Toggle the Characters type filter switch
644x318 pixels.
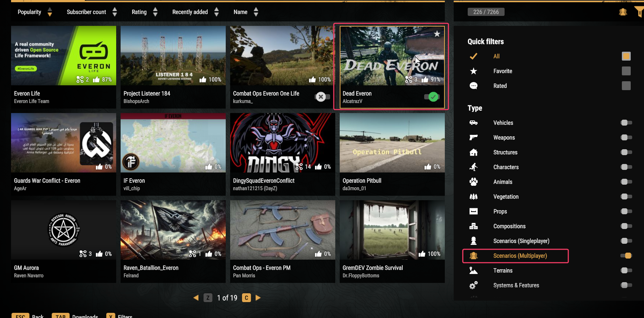(626, 167)
